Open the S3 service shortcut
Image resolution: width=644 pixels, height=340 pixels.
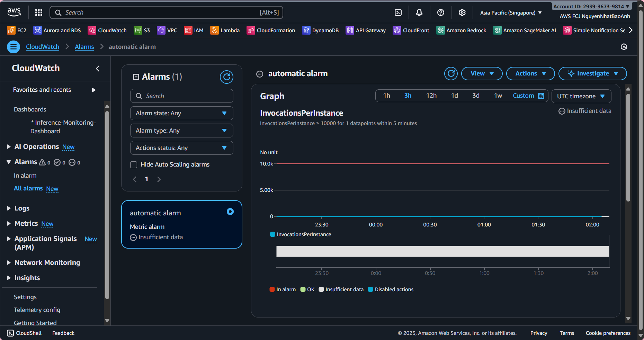pos(142,30)
